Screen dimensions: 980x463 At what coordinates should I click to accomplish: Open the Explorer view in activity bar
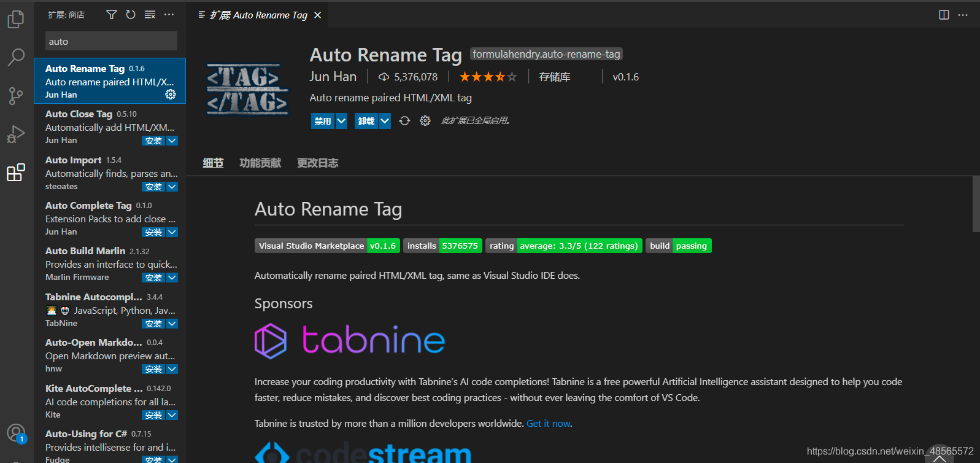pos(16,19)
